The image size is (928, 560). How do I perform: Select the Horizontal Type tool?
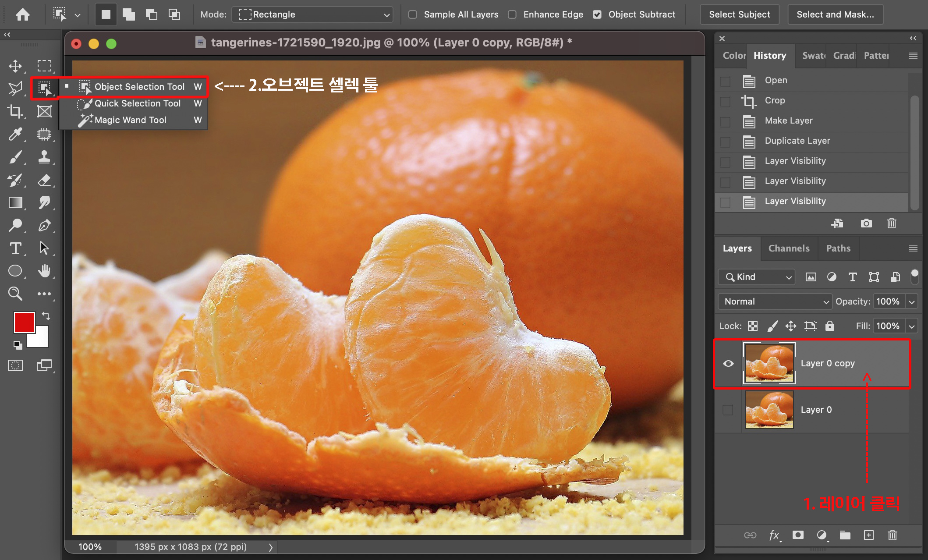click(x=15, y=248)
